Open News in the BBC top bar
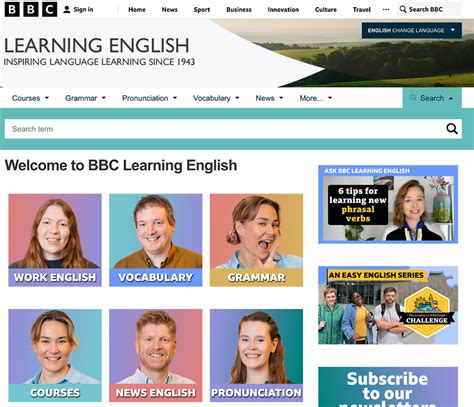Screen dimensions: 474x407 [169, 9]
